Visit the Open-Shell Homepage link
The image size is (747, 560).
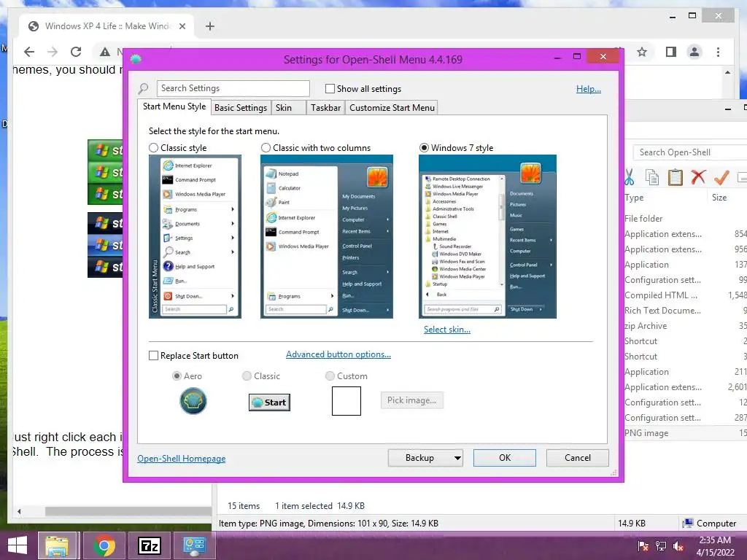pyautogui.click(x=182, y=459)
